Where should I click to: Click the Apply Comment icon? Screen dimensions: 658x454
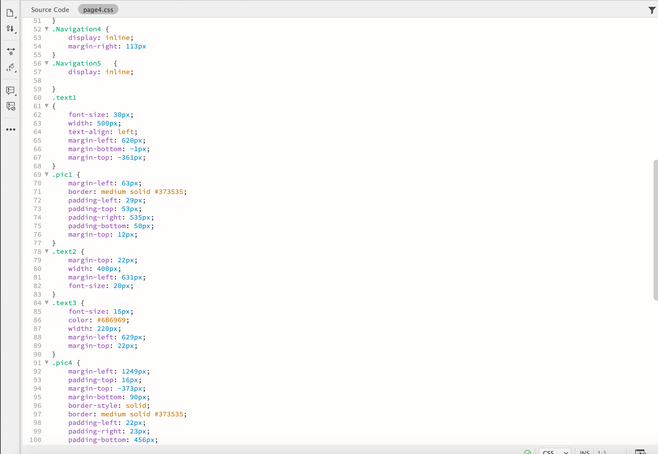coord(10,90)
